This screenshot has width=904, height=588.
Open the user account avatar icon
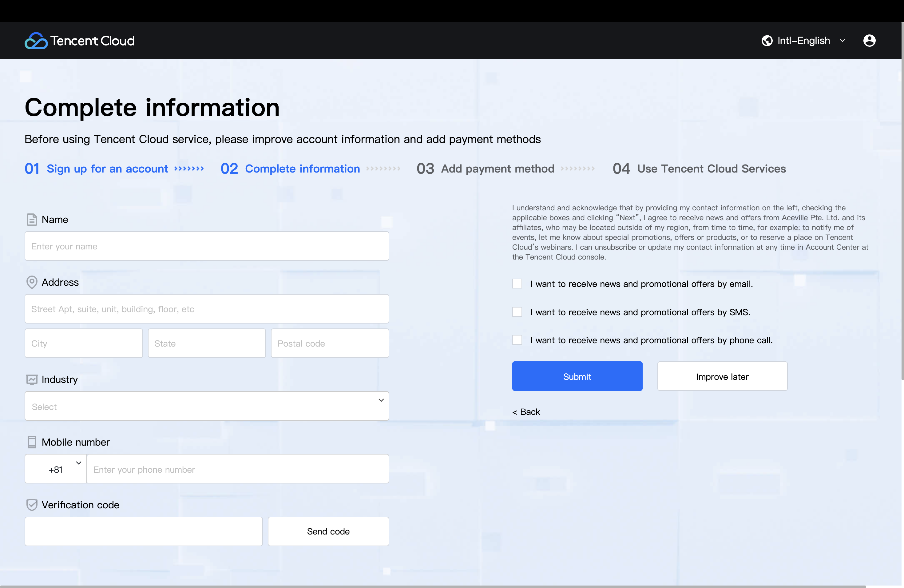point(869,41)
